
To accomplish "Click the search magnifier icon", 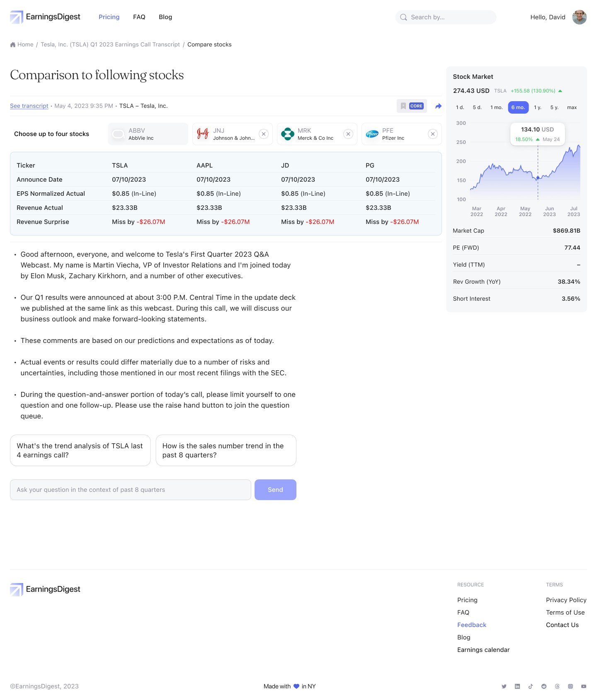I will [403, 17].
